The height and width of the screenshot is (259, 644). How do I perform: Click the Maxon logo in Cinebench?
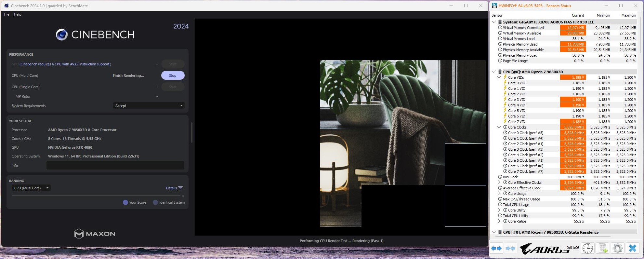[95, 234]
